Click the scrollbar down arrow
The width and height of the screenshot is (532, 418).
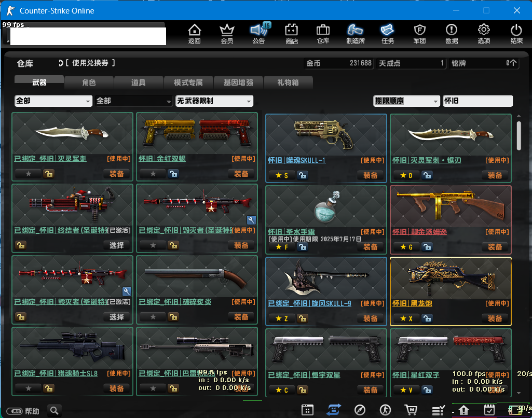pyautogui.click(x=519, y=393)
